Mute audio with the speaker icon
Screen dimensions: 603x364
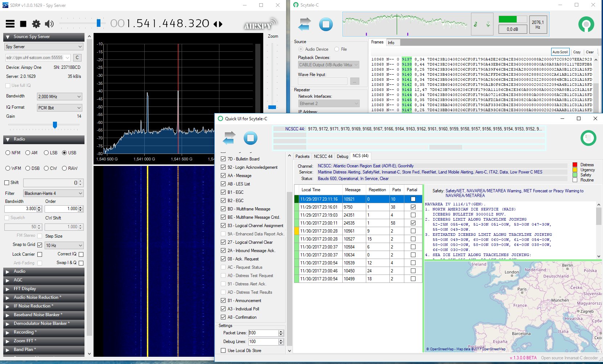tap(49, 24)
